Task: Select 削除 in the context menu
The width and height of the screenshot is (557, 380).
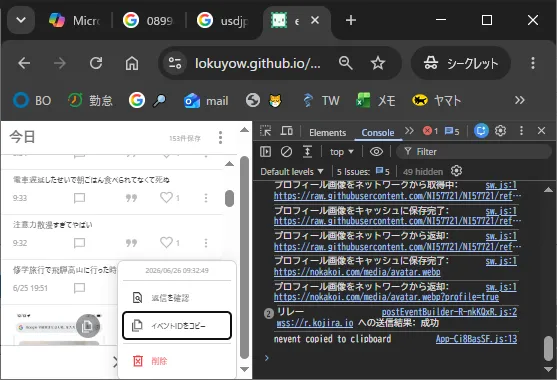Action: (177, 361)
